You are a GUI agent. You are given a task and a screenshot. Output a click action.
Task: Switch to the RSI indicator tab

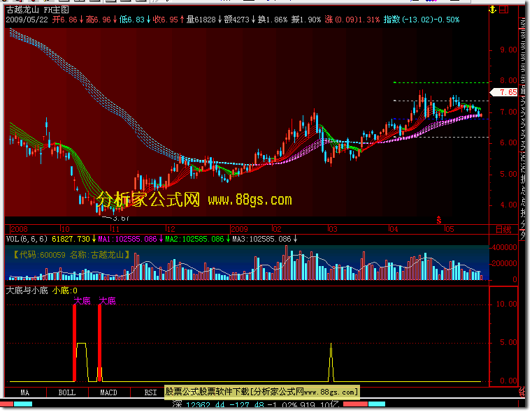150,392
